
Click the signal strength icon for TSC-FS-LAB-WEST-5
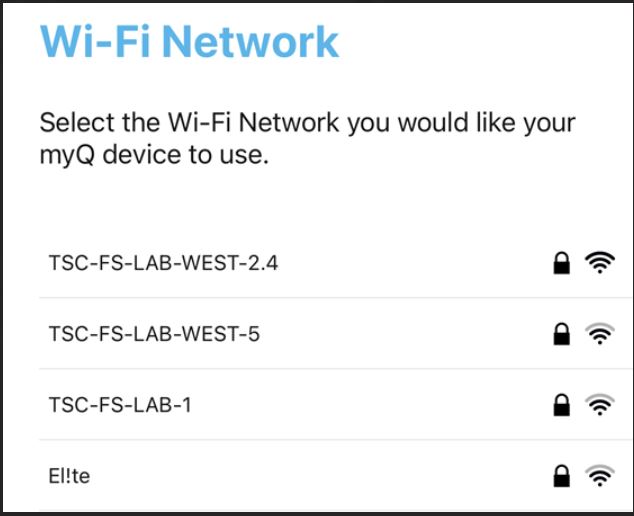point(599,335)
